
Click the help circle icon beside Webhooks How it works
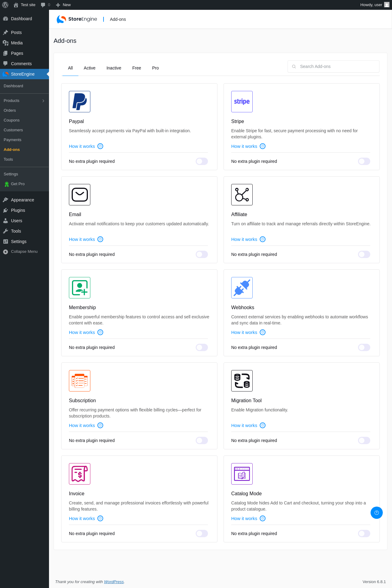[262, 332]
